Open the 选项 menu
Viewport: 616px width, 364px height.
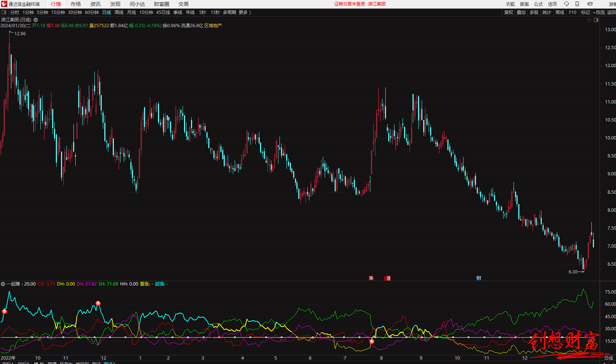[552, 4]
